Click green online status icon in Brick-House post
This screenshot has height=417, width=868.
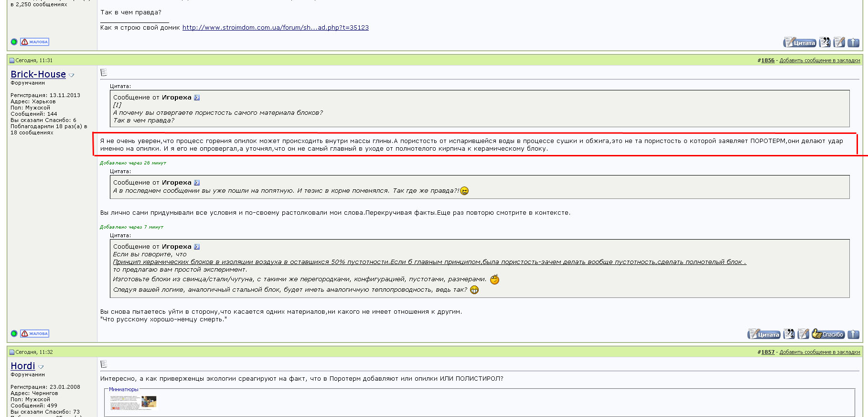[14, 334]
